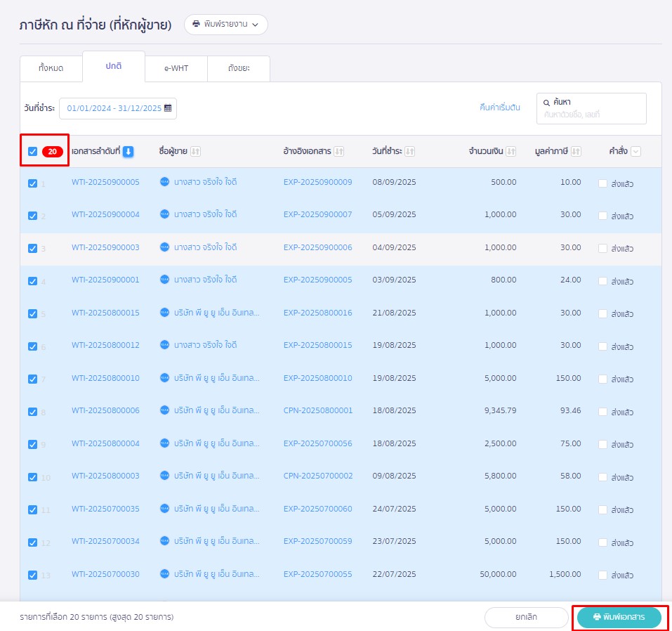The image size is (672, 631).
Task: Go to the ถังขยะ tab
Action: 239,68
